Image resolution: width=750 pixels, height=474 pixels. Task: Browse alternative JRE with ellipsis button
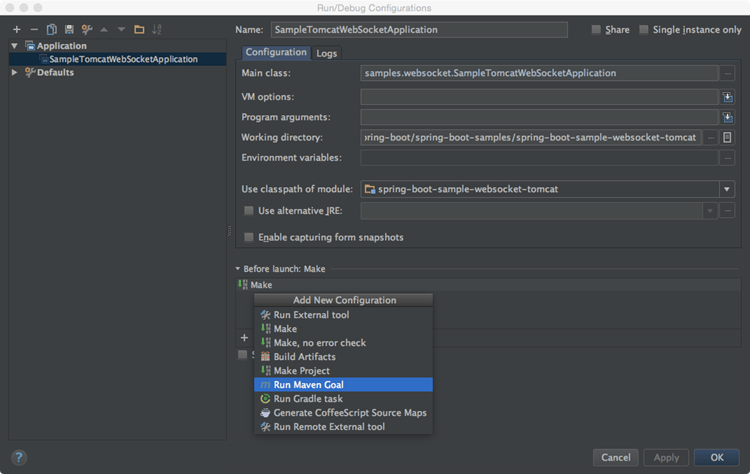728,210
